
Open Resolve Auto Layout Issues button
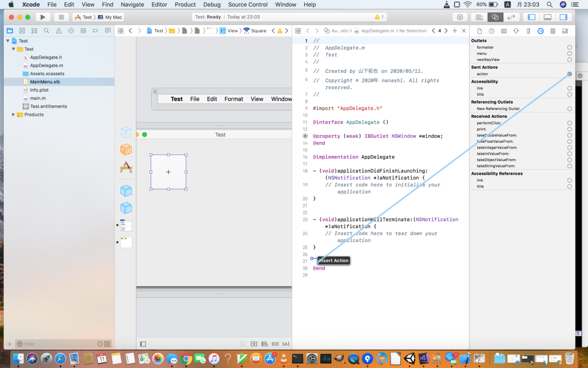[x=286, y=344]
